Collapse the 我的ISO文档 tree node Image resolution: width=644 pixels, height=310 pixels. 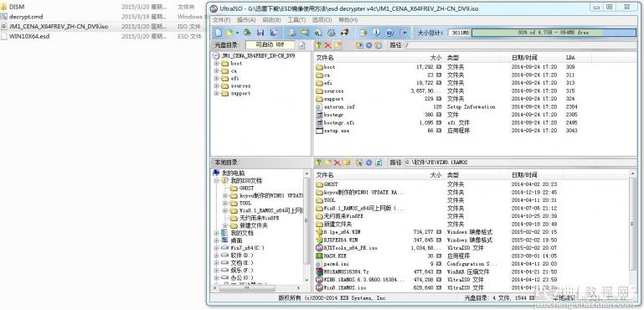tap(216, 180)
